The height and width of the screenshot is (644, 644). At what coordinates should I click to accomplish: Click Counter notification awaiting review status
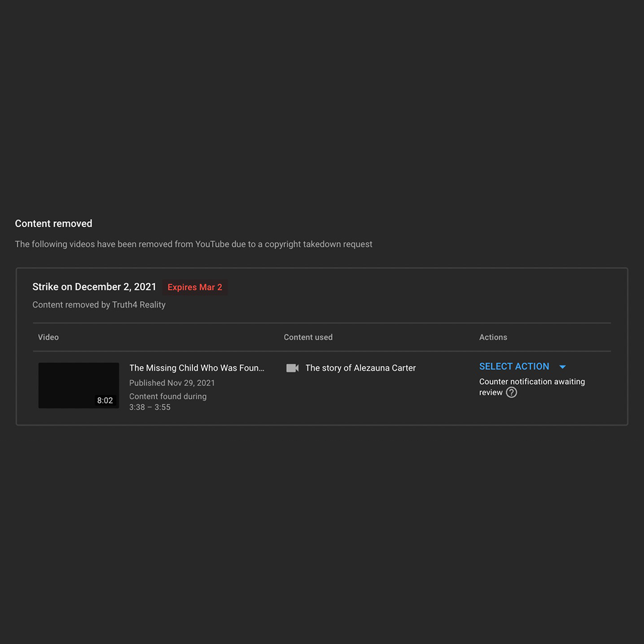click(x=532, y=387)
